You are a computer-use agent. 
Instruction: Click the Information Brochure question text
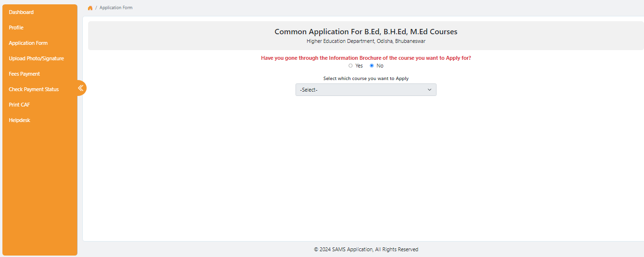coord(366,58)
